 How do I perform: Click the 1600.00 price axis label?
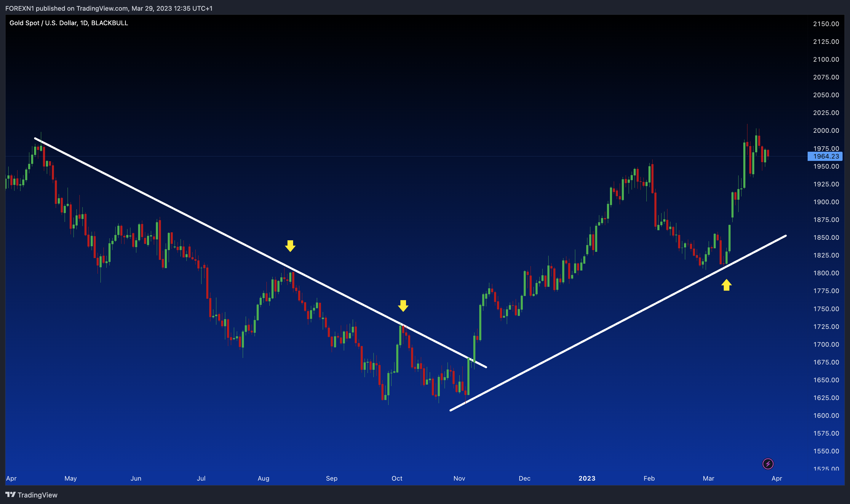pyautogui.click(x=826, y=415)
